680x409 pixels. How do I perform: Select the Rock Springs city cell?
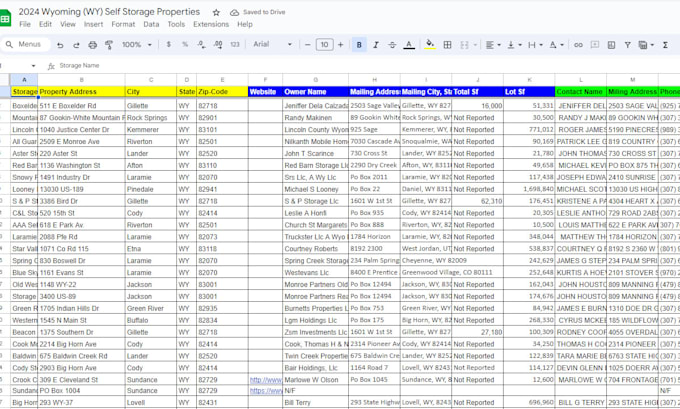[x=150, y=118]
